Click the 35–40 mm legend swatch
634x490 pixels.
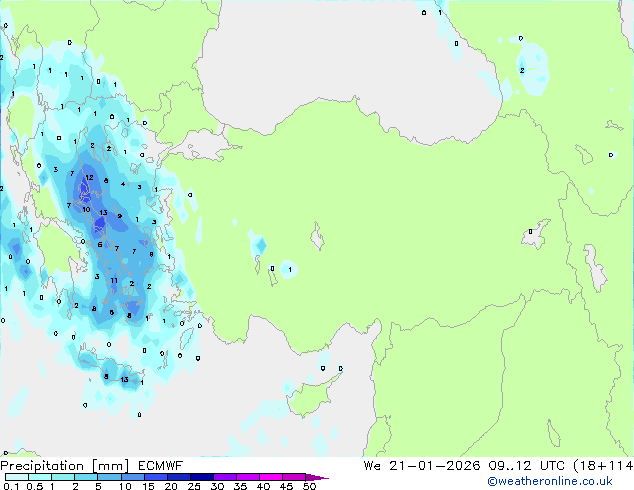click(x=247, y=477)
